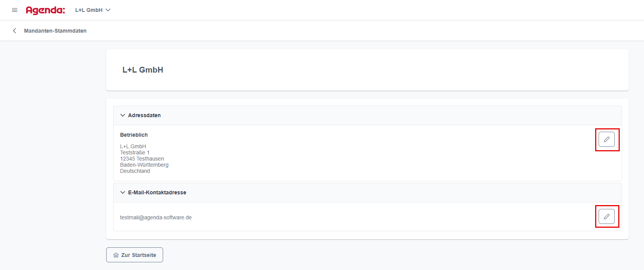
Task: Click the 12345 Testhausen address line
Action: pyautogui.click(x=142, y=159)
